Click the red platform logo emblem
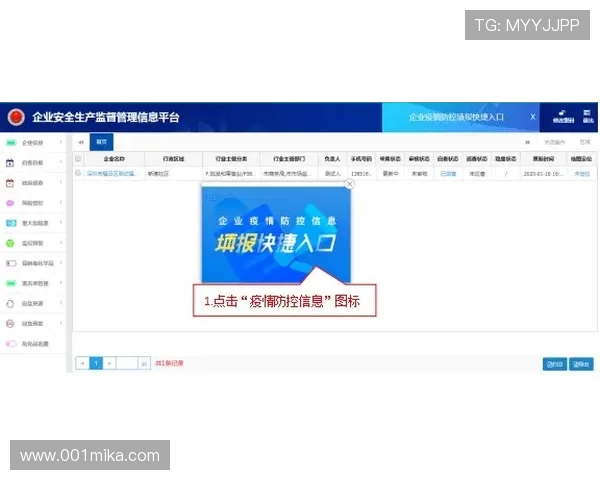Screen dimensions: 600x480 [16, 117]
